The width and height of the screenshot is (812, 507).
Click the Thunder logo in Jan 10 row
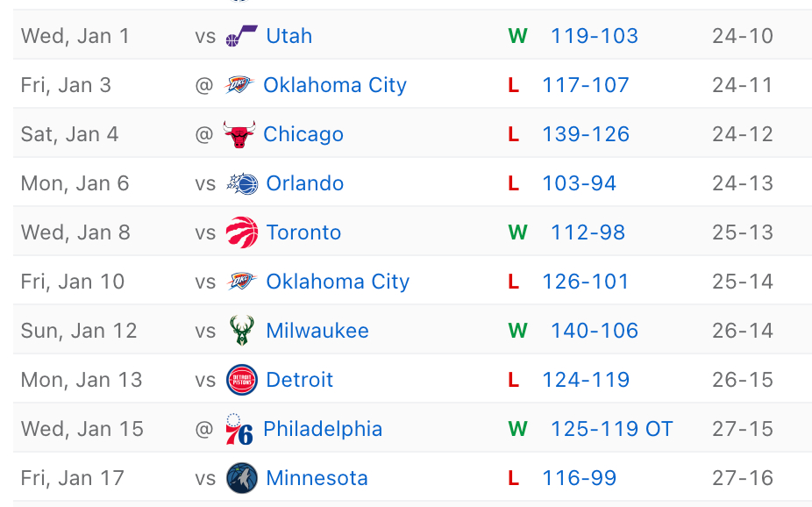pos(241,282)
